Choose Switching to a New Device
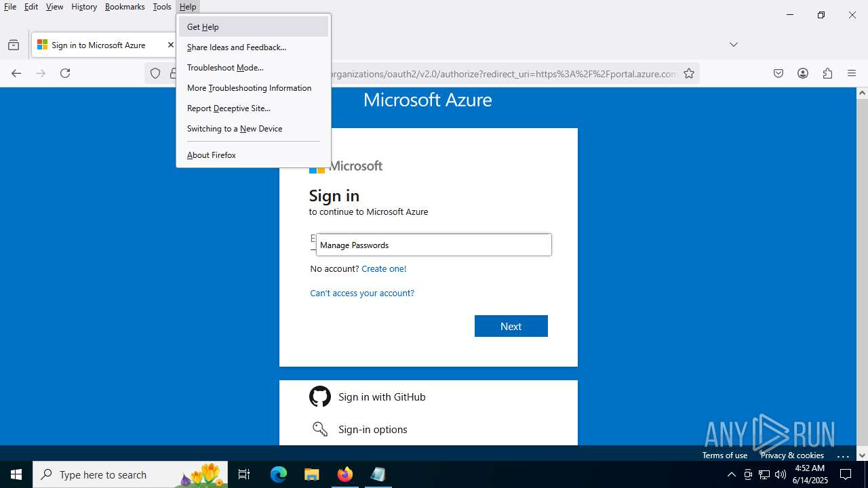The height and width of the screenshot is (488, 868). coord(254,129)
